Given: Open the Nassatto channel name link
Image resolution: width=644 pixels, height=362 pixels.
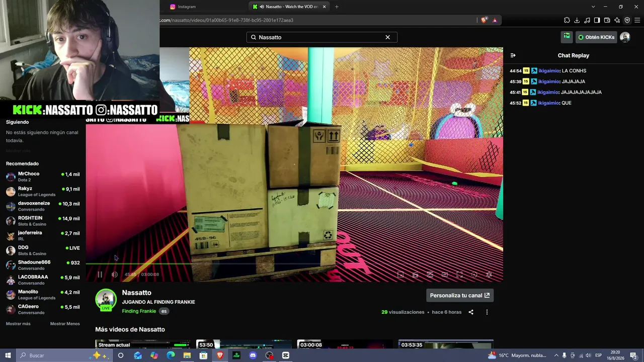Looking at the screenshot, I should click(136, 293).
